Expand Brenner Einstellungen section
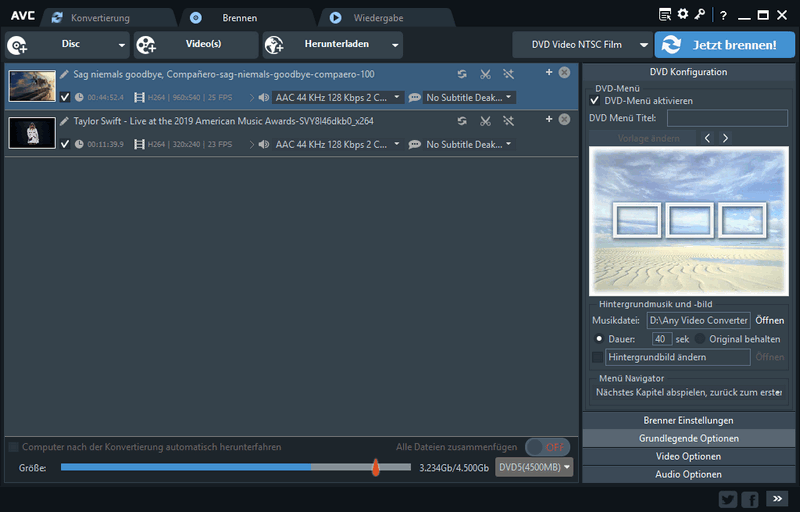The width and height of the screenshot is (800, 512). pos(688,420)
